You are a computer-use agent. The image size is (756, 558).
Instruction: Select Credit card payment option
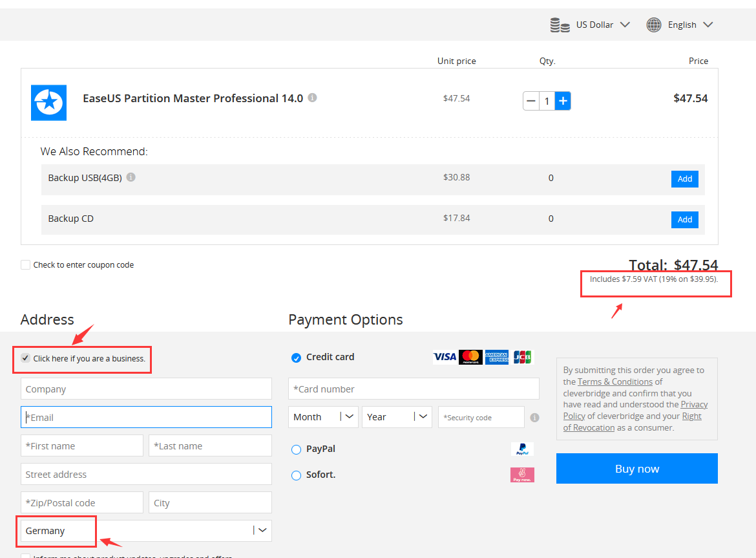pyautogui.click(x=296, y=358)
